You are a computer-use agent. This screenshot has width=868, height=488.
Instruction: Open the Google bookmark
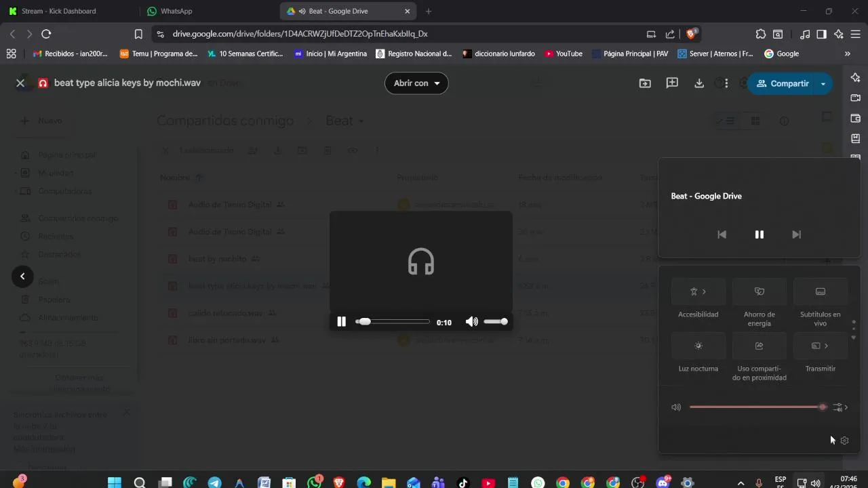781,54
